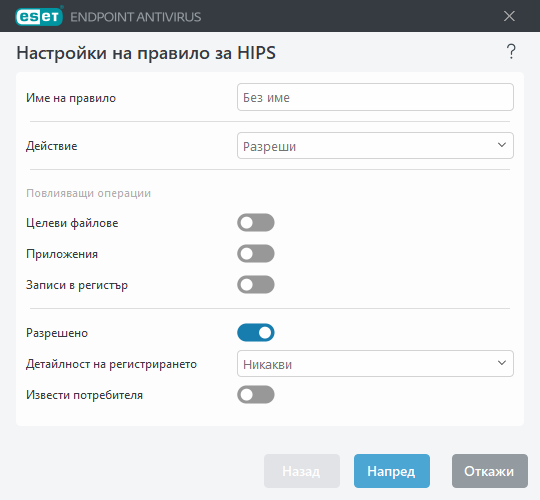Cancel using the Откажи button
This screenshot has height=500, width=540.
(490, 471)
